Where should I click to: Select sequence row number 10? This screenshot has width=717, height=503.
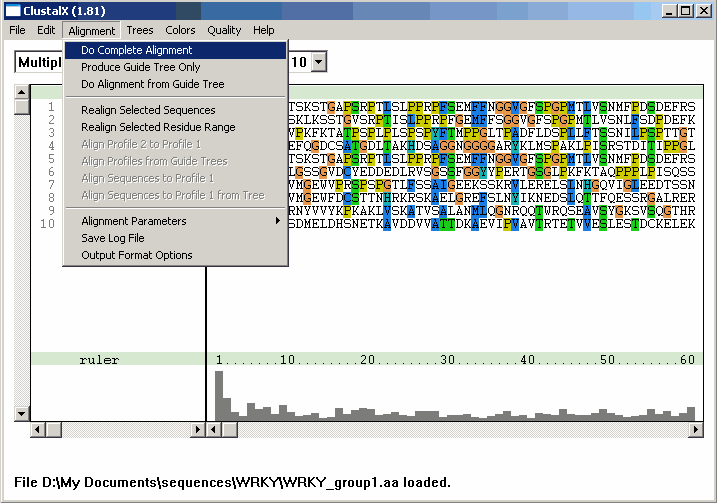click(48, 224)
